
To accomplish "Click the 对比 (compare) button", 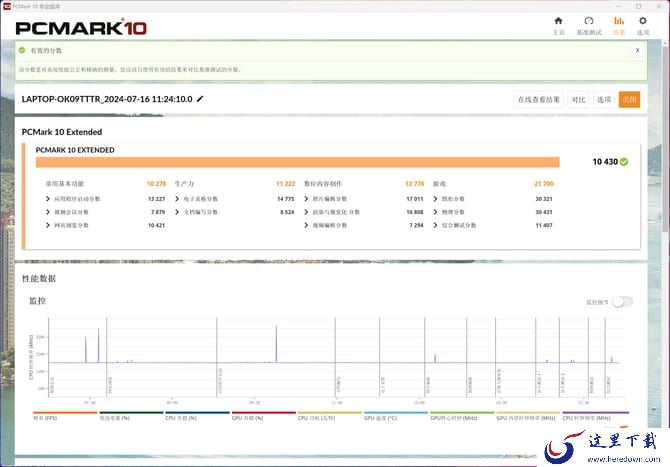I will 578,100.
